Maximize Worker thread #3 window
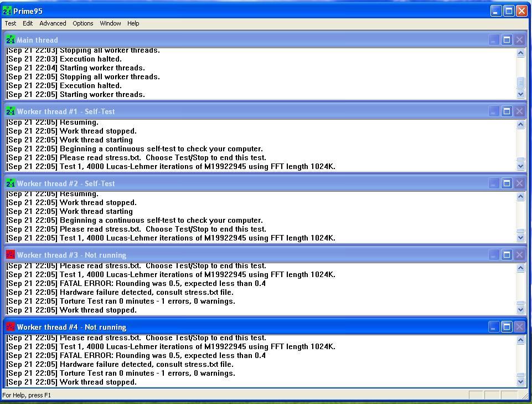 [x=507, y=255]
